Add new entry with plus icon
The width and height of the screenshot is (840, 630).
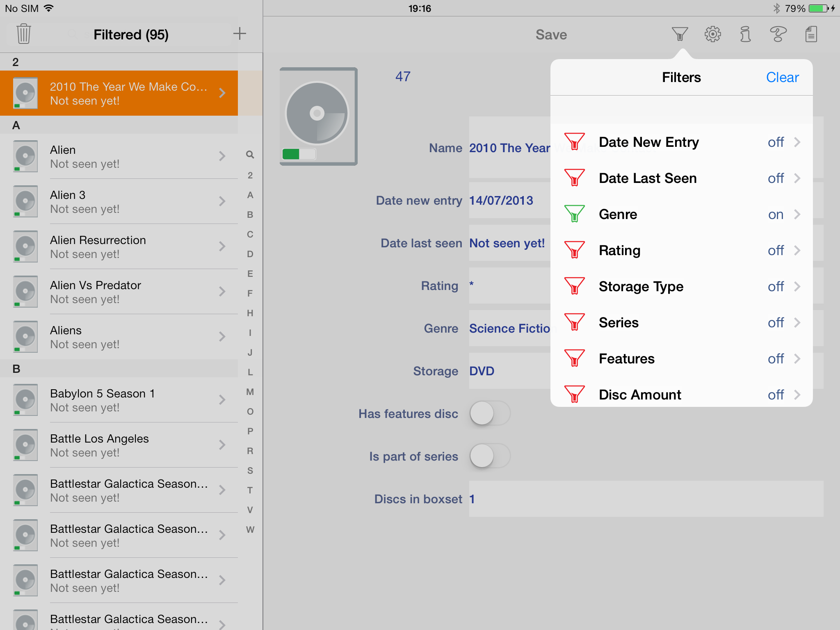click(240, 34)
